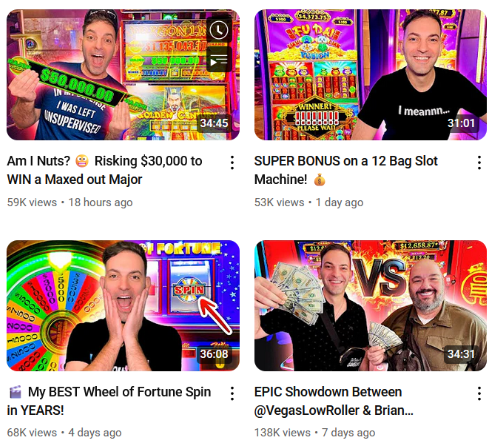Image resolution: width=500 pixels, height=441 pixels.
Task: Click title 'SUPER BONUS on a 12 Bag Slot Machine'
Action: point(346,170)
